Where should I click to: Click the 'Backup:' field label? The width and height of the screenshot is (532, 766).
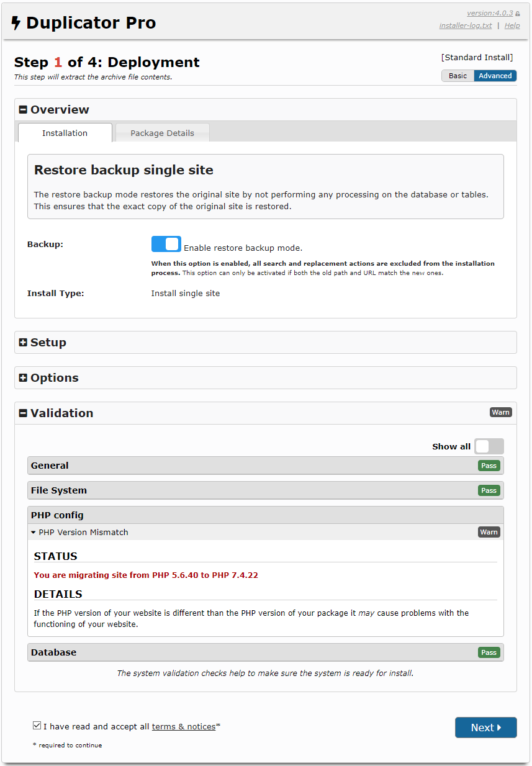pos(45,244)
